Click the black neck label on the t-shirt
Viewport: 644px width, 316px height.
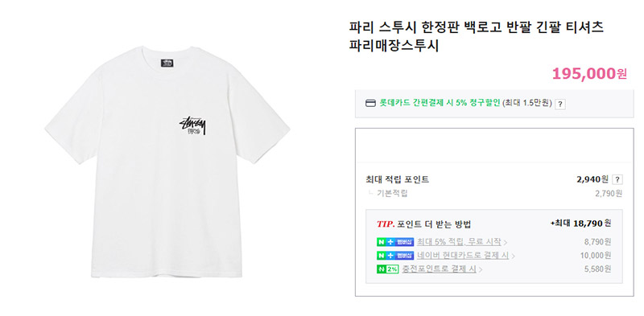coord(167,64)
